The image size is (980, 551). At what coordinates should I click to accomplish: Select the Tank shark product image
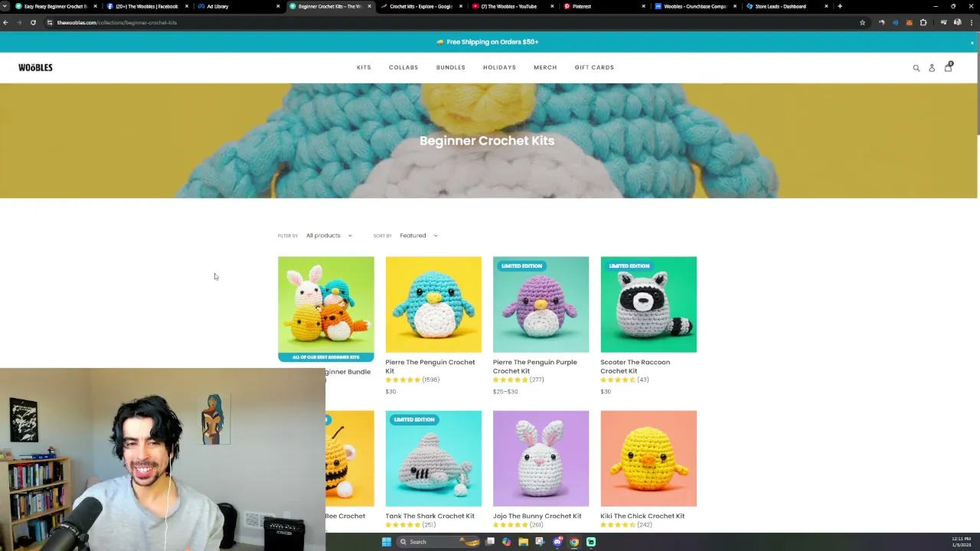(x=433, y=458)
